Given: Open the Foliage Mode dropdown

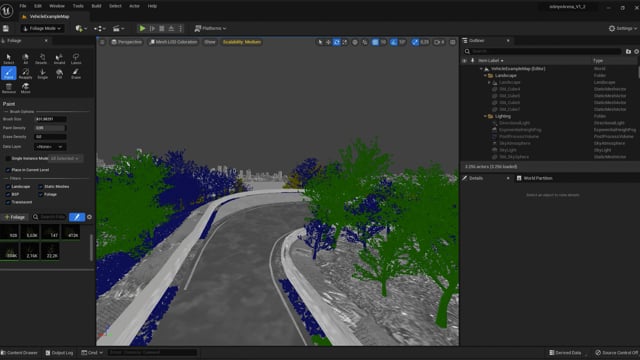Looking at the screenshot, I should (x=42, y=28).
